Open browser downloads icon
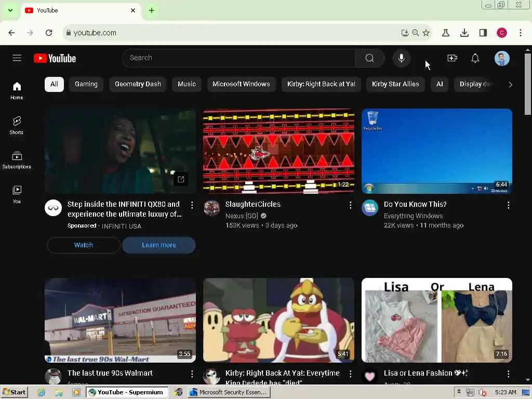Image resolution: width=532 pixels, height=399 pixels. [x=464, y=33]
